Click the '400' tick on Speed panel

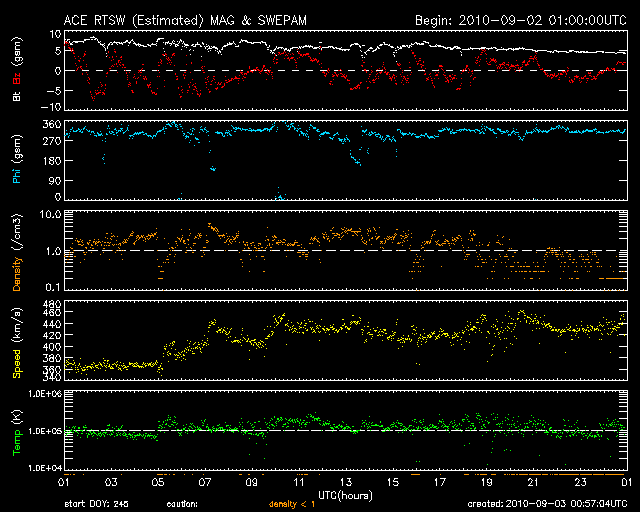coord(51,347)
